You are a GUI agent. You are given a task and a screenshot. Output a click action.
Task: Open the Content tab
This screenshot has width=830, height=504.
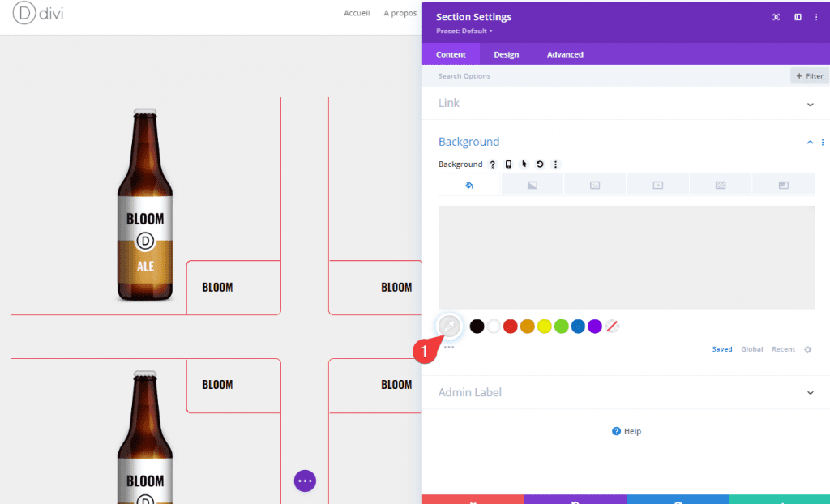pos(451,54)
